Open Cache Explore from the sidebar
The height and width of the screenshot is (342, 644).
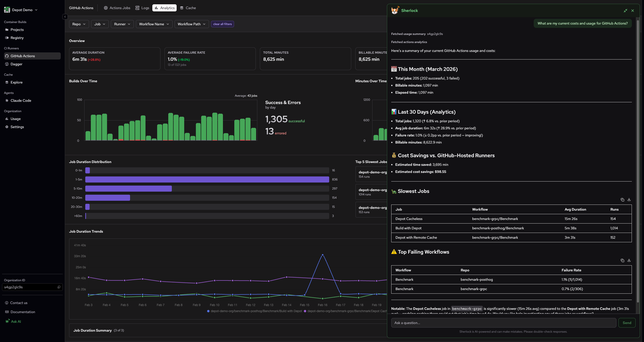click(x=16, y=82)
